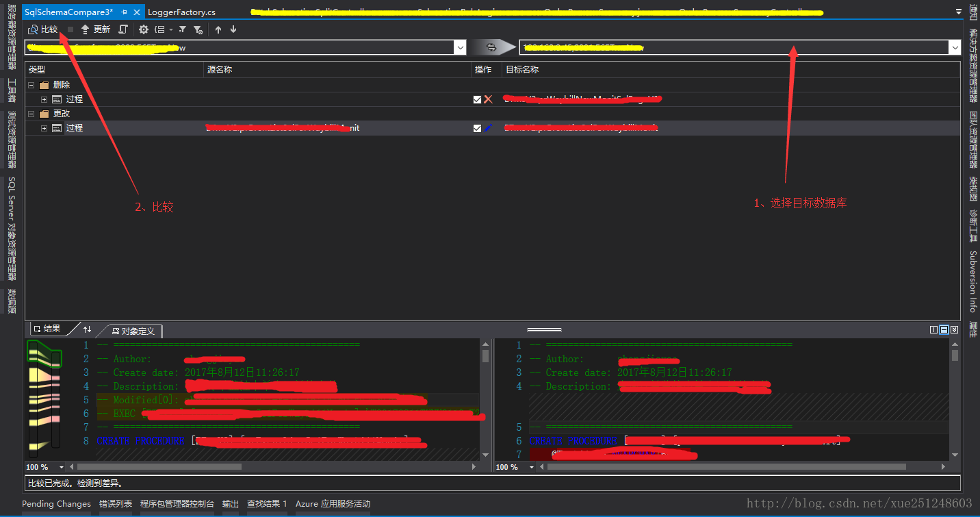980x517 pixels.
Task: Open the source database dropdown arrow
Action: point(460,47)
